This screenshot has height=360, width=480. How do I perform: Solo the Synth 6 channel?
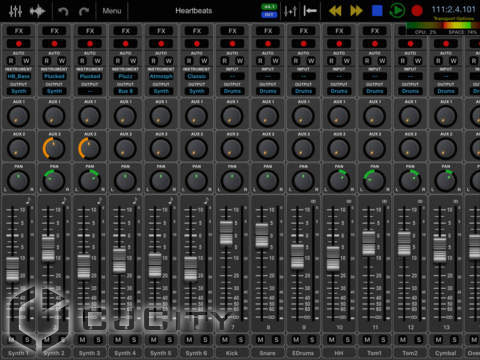coord(205,340)
